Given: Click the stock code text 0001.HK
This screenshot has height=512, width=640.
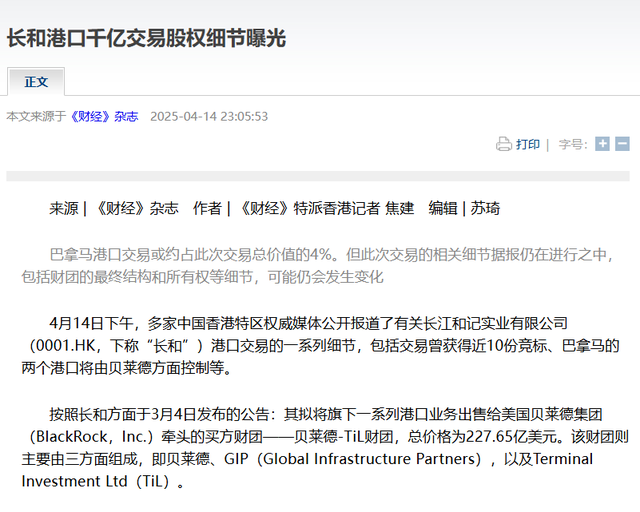Looking at the screenshot, I should (65, 346).
